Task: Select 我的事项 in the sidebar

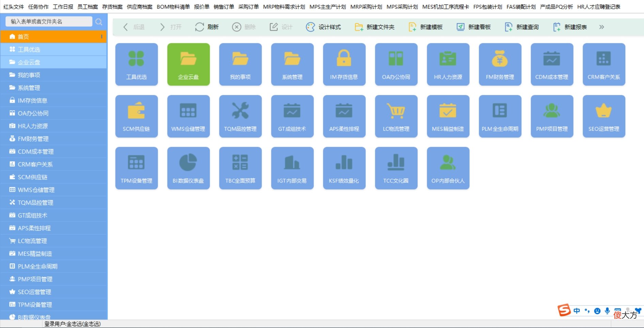Action: 53,75
